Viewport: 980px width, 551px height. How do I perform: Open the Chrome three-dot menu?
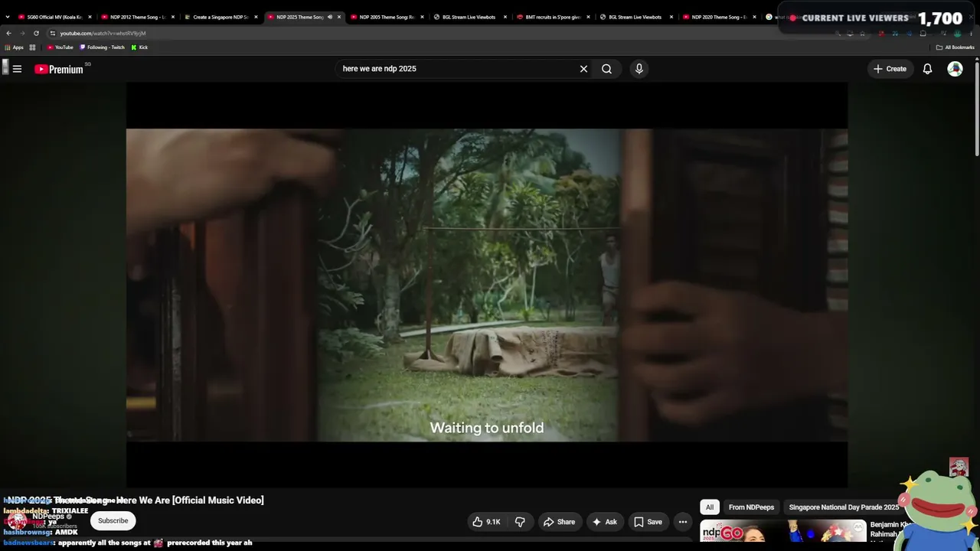[972, 33]
